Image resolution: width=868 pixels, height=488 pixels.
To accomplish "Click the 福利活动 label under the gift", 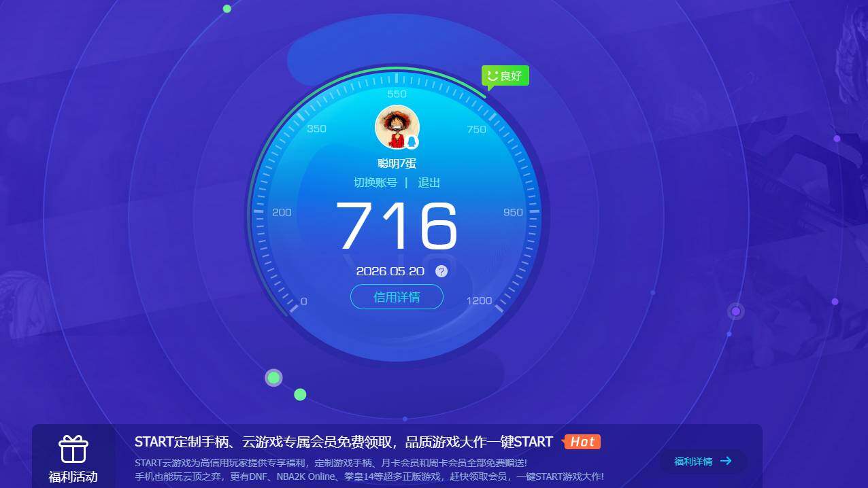I will tap(73, 477).
